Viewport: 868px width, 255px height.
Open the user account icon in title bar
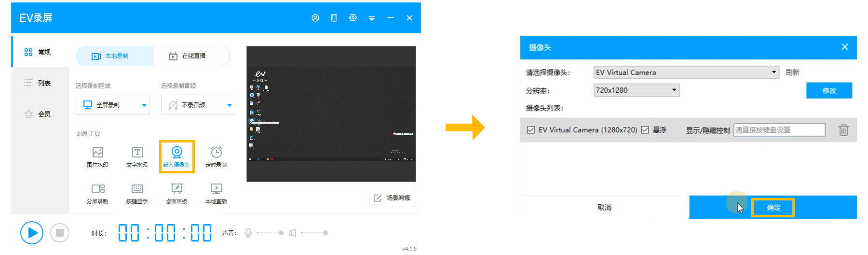(315, 18)
